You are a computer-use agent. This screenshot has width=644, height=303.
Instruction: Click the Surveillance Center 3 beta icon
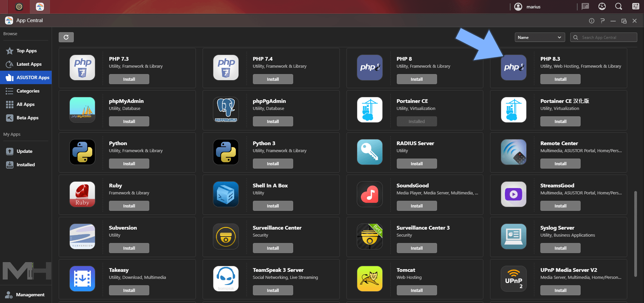370,237
